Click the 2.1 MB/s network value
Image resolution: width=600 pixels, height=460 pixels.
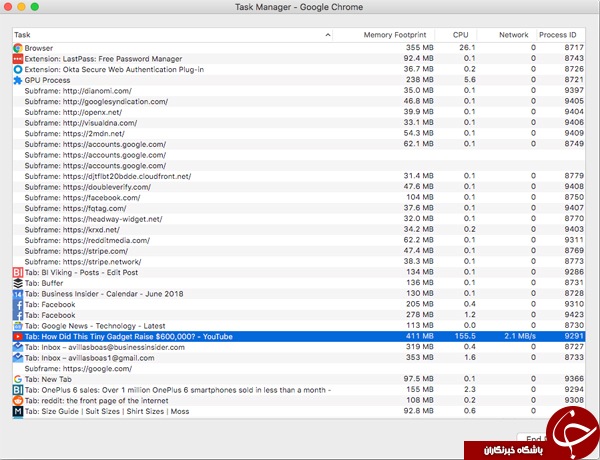pyautogui.click(x=520, y=336)
